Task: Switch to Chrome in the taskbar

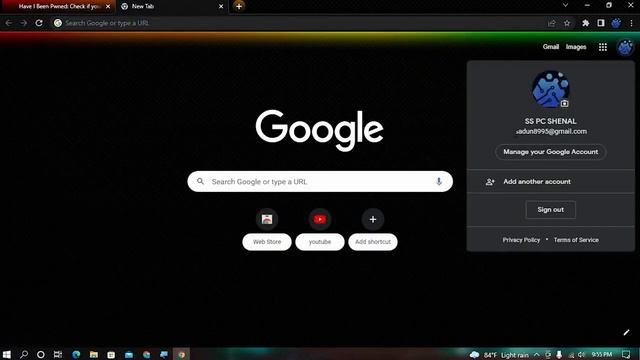Action: click(181, 354)
